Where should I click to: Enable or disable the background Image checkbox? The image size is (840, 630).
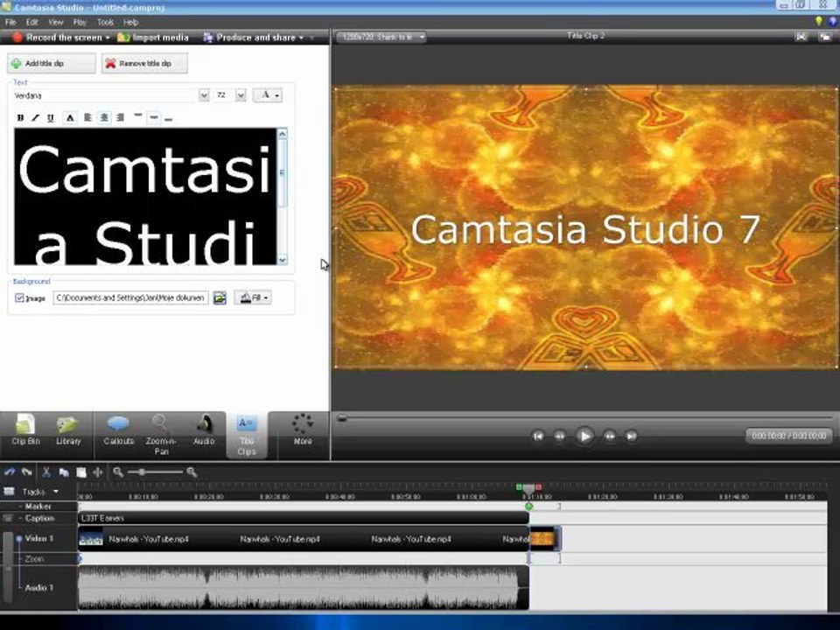(x=20, y=297)
